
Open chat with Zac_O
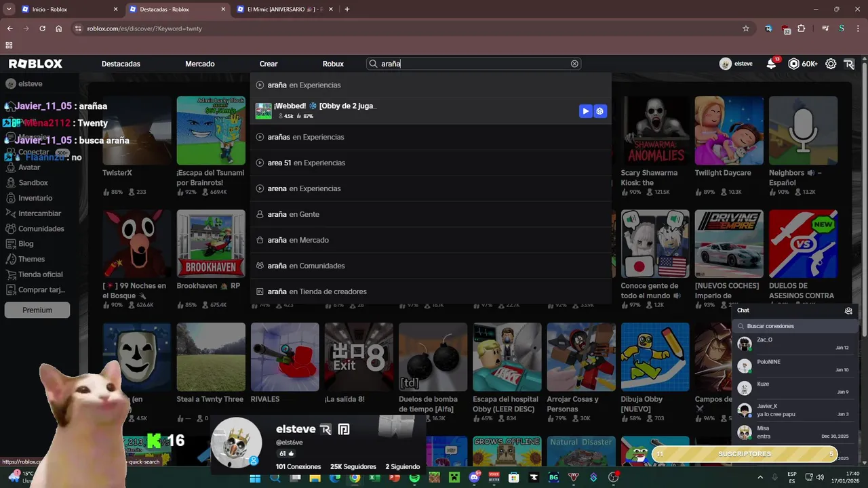(795, 344)
